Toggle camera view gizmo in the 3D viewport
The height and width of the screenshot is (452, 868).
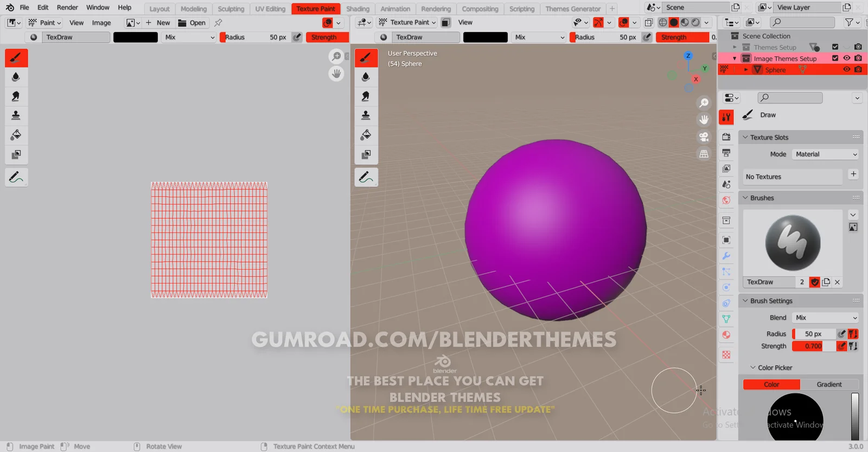(704, 137)
